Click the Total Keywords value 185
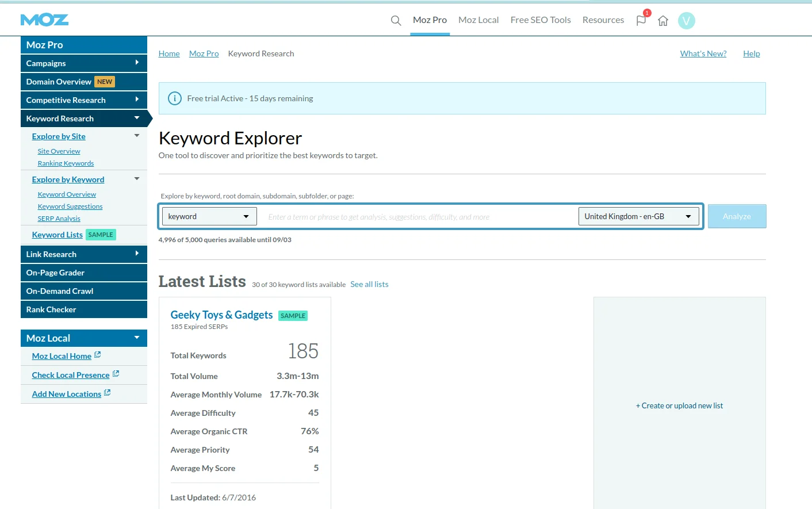This screenshot has height=509, width=812. point(303,351)
